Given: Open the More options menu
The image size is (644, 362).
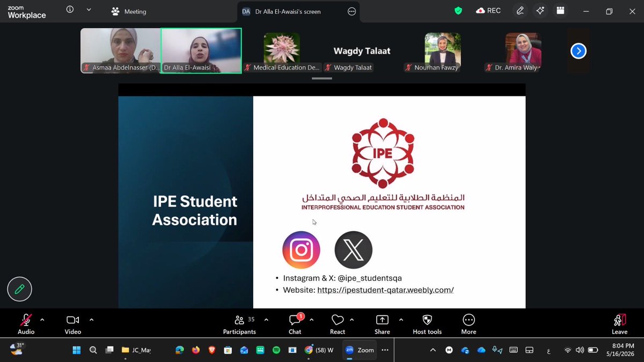Looking at the screenshot, I should (x=469, y=324).
